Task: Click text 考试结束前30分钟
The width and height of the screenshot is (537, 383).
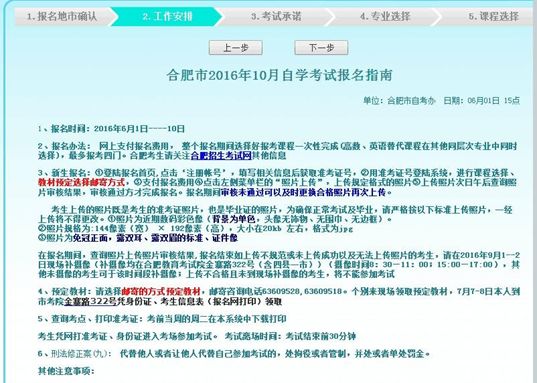Action: (x=321, y=336)
